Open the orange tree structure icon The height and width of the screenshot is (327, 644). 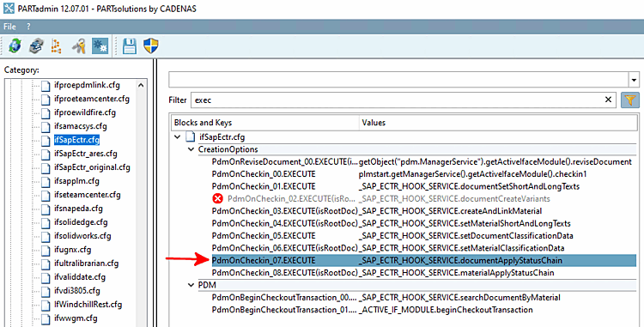[57, 46]
